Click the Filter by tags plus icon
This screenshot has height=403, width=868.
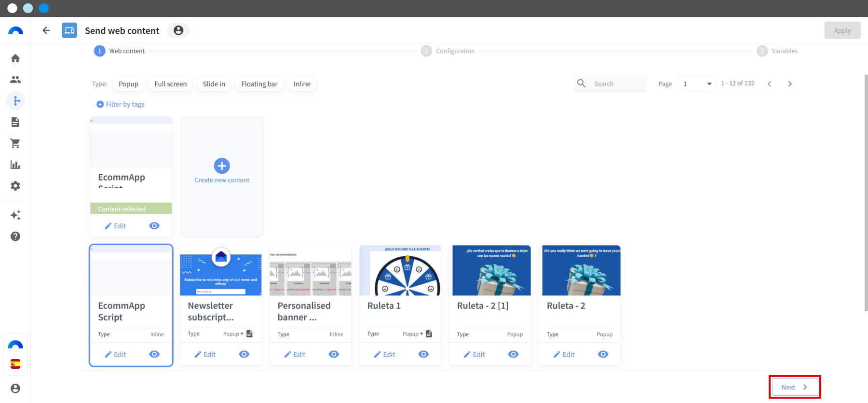[100, 104]
